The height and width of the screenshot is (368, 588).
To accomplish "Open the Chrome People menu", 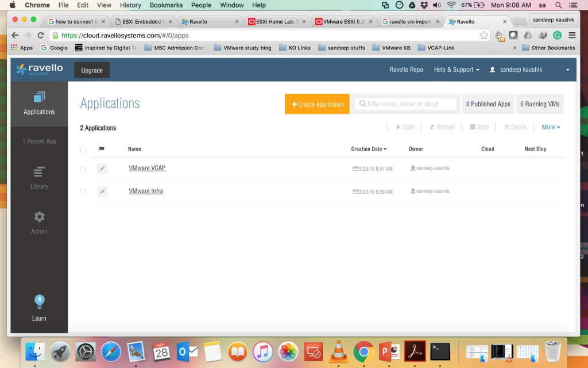I will pyautogui.click(x=201, y=5).
